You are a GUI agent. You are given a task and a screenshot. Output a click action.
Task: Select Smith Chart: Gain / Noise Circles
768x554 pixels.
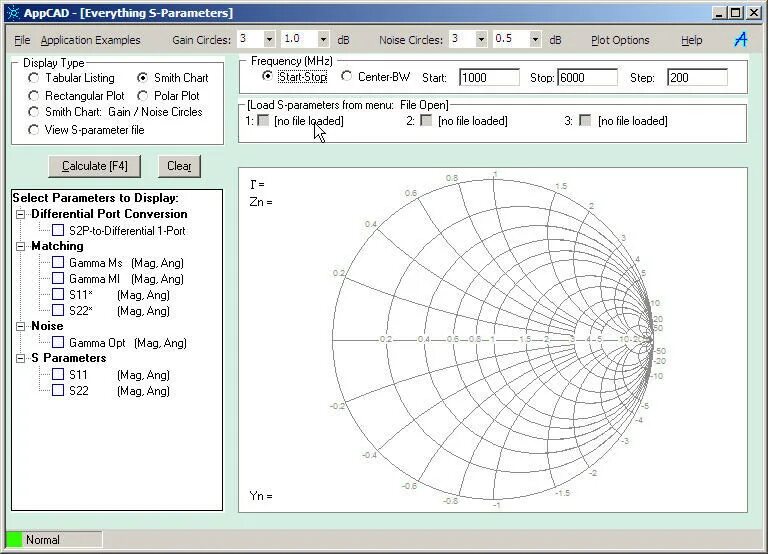click(33, 112)
